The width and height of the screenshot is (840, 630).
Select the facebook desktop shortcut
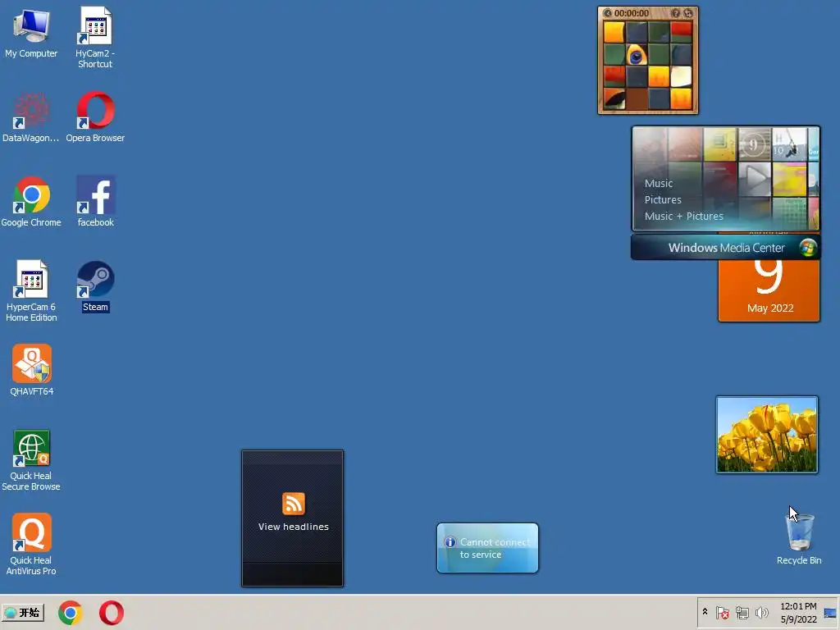point(95,202)
